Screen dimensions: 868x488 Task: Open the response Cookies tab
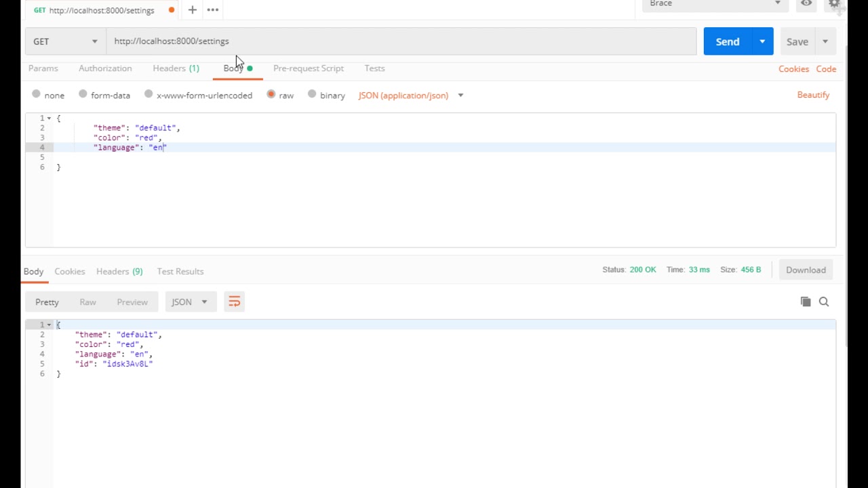tap(70, 271)
